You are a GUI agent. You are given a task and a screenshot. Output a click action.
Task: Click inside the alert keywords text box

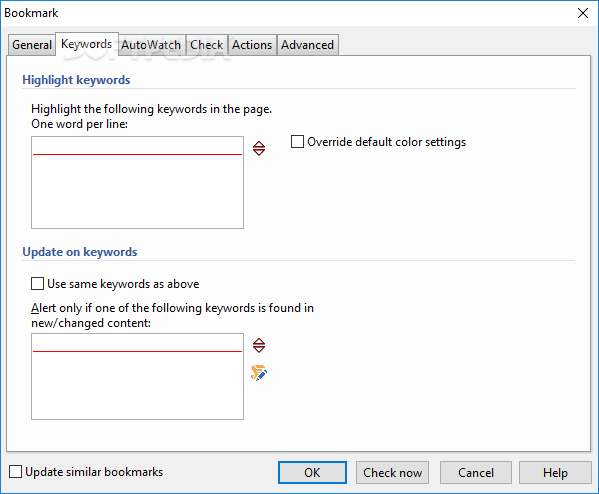[x=138, y=376]
